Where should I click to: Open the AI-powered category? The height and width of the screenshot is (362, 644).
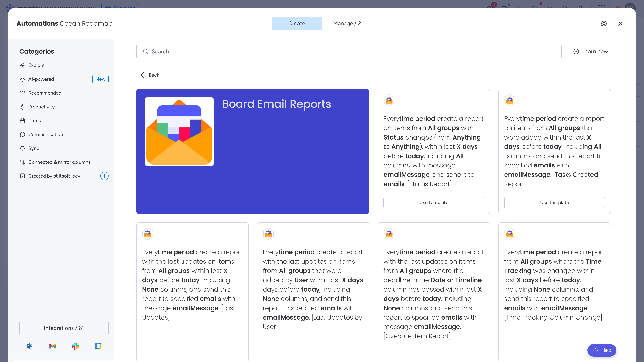[41, 79]
